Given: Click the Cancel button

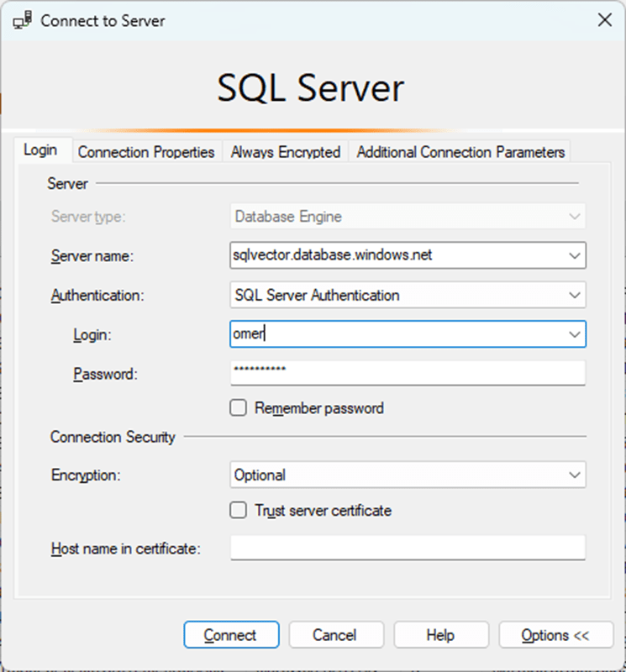Looking at the screenshot, I should coord(334,635).
